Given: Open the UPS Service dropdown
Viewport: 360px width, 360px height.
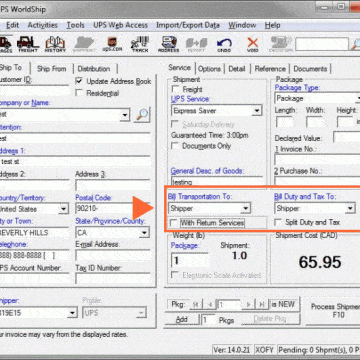Looking at the screenshot, I should pos(257,111).
